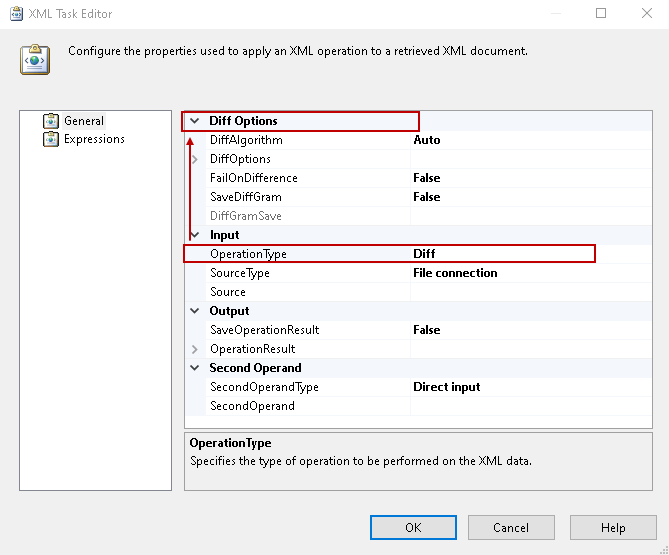Select the General page
The width and height of the screenshot is (669, 555).
pyautogui.click(x=84, y=121)
